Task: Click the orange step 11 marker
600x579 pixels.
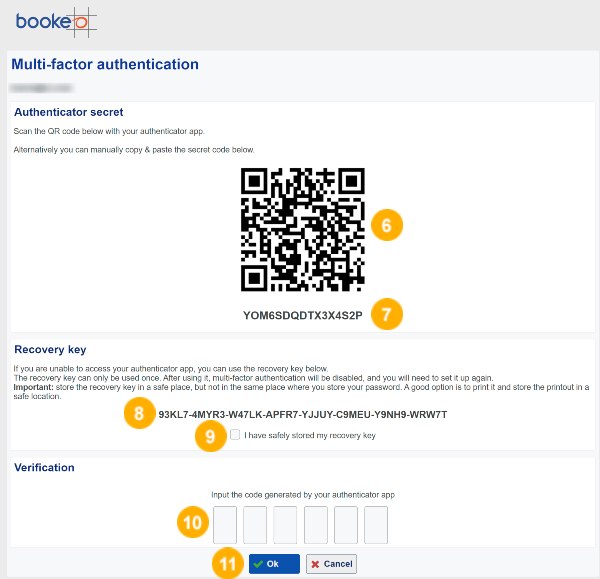Action: (x=228, y=563)
